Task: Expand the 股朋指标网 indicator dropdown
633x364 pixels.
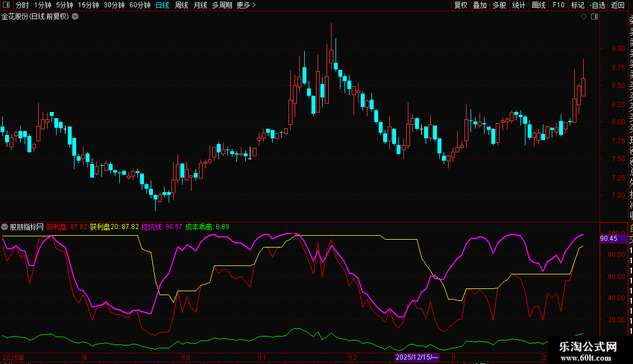Action: tap(4, 227)
